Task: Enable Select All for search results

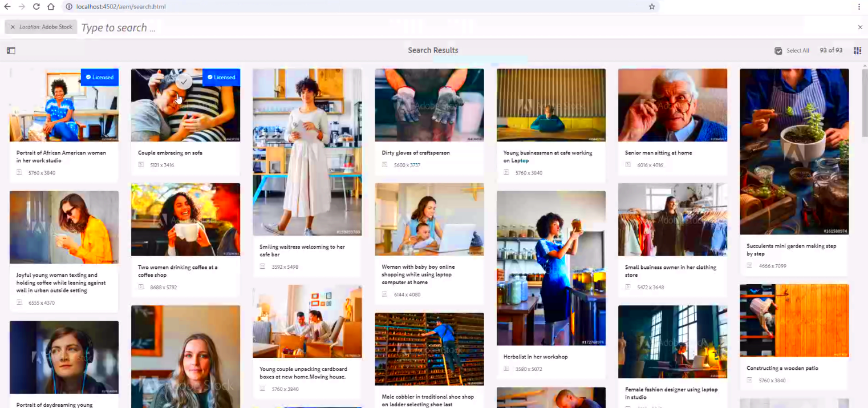Action: (x=793, y=50)
